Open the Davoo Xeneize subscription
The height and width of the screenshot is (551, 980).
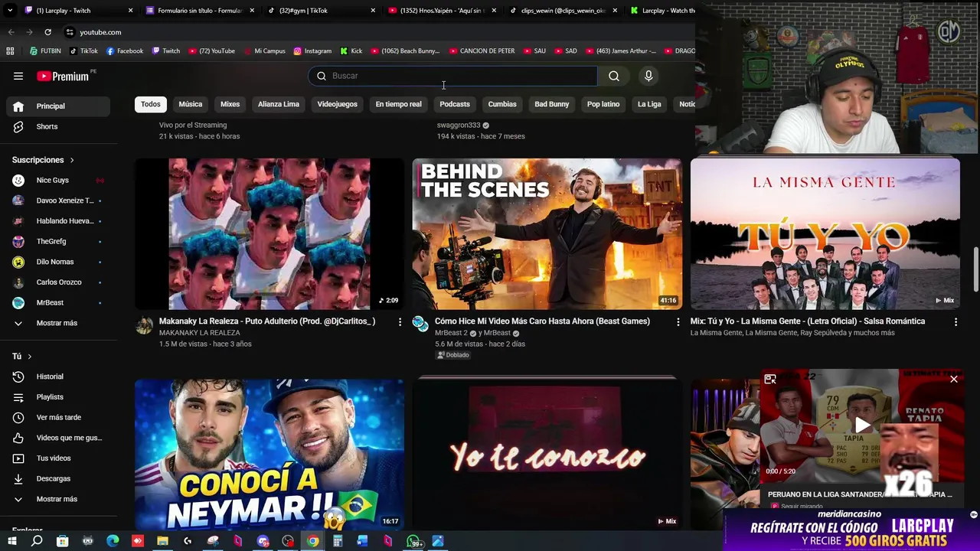click(x=58, y=201)
